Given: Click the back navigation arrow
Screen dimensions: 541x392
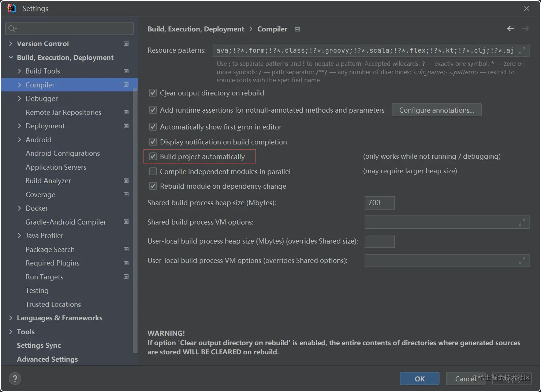Looking at the screenshot, I should coord(511,29).
